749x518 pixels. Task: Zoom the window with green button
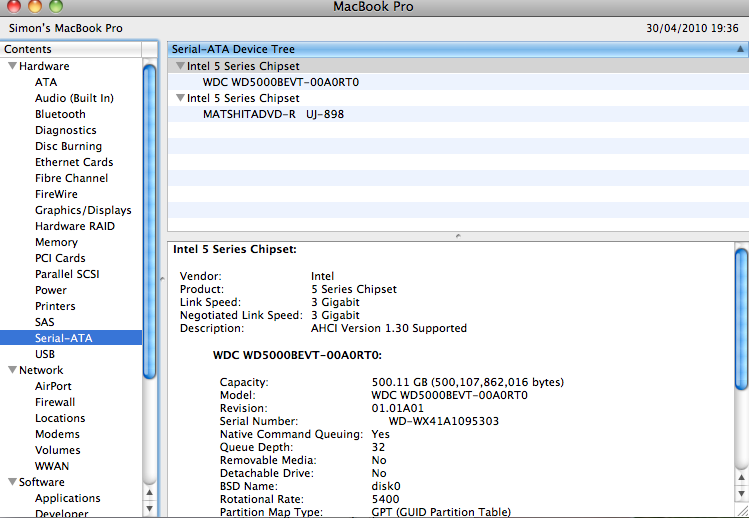click(56, 5)
